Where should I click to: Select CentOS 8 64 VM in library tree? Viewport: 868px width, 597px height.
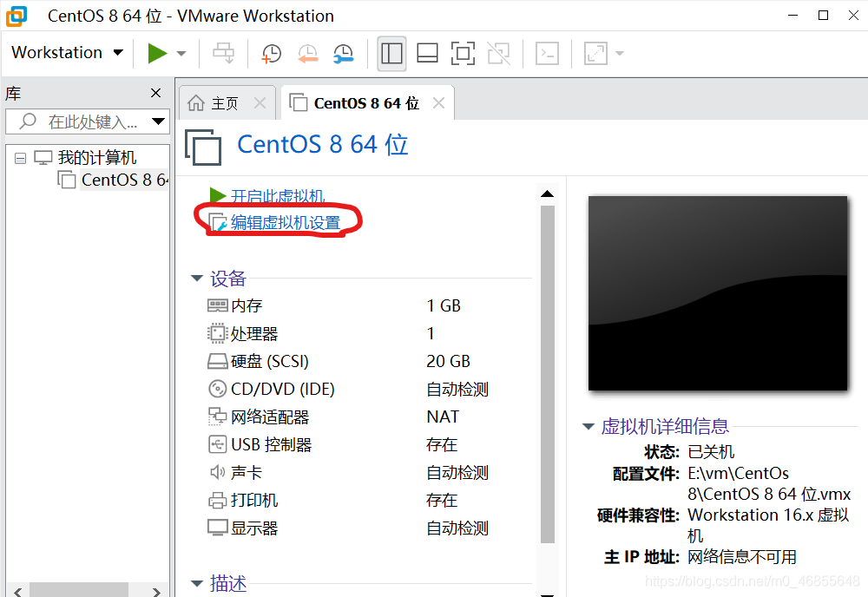(124, 180)
